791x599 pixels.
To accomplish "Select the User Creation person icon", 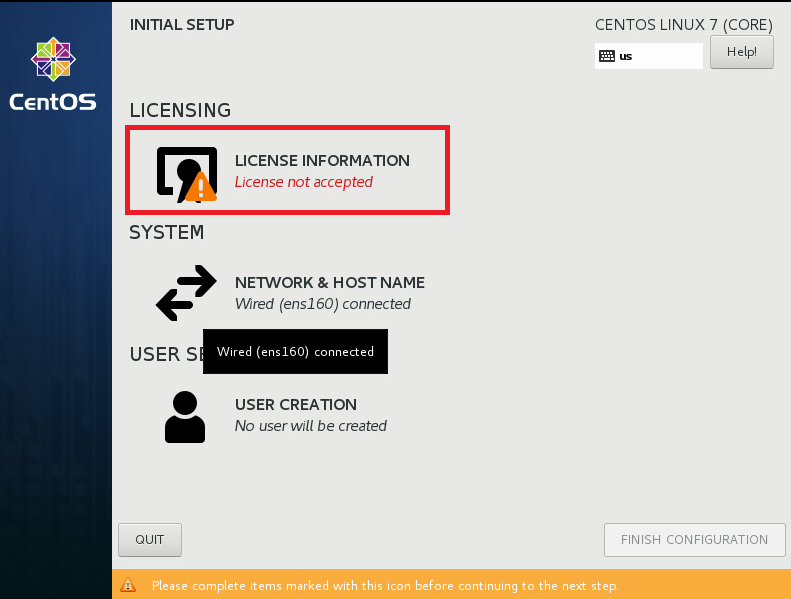I will 185,417.
